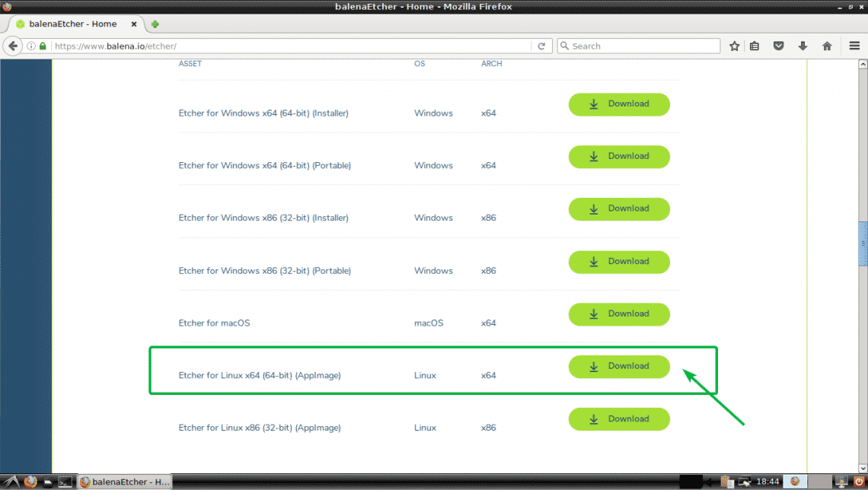868x490 pixels.
Task: Click the ARCH column header
Action: coord(492,64)
